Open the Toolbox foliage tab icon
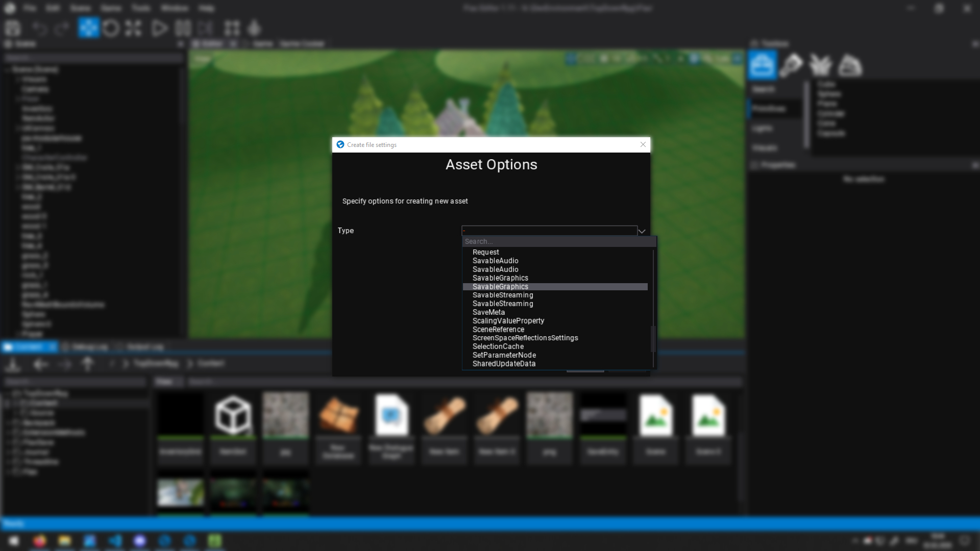 [x=820, y=65]
